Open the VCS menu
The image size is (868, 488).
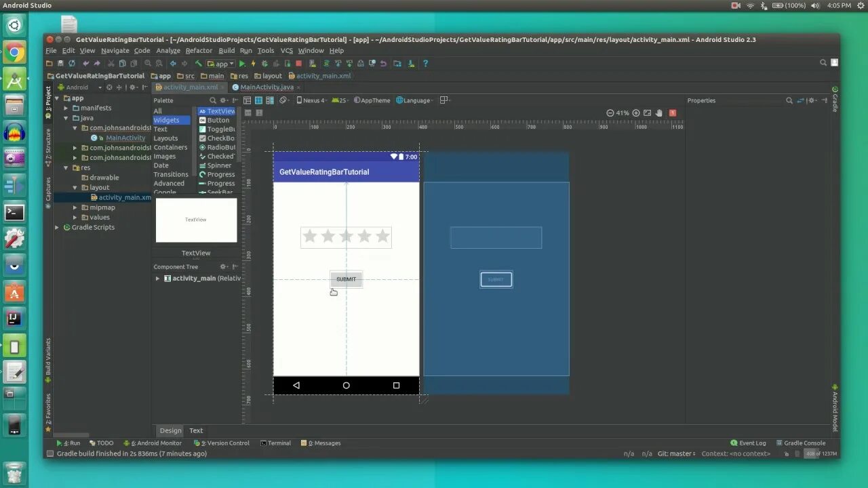[x=287, y=51]
